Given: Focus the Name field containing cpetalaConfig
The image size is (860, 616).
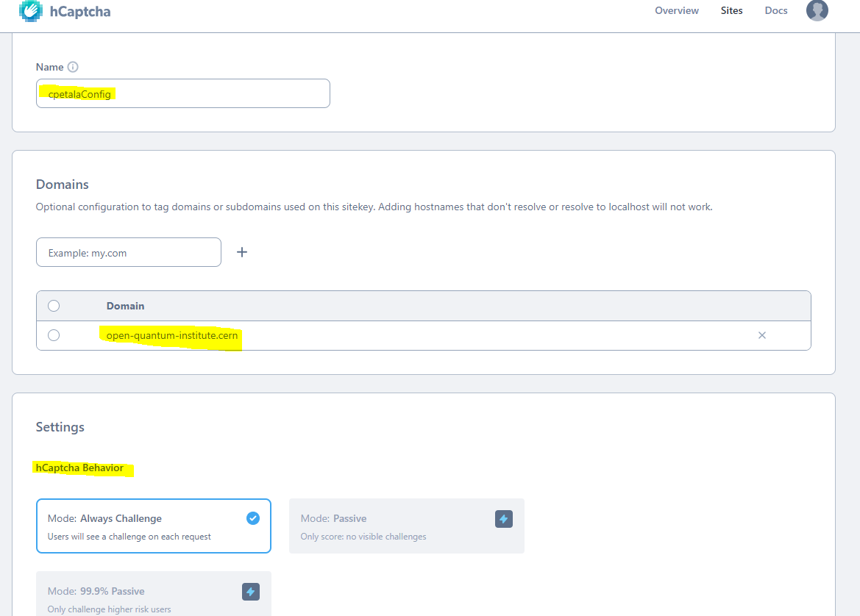Looking at the screenshot, I should pyautogui.click(x=183, y=93).
